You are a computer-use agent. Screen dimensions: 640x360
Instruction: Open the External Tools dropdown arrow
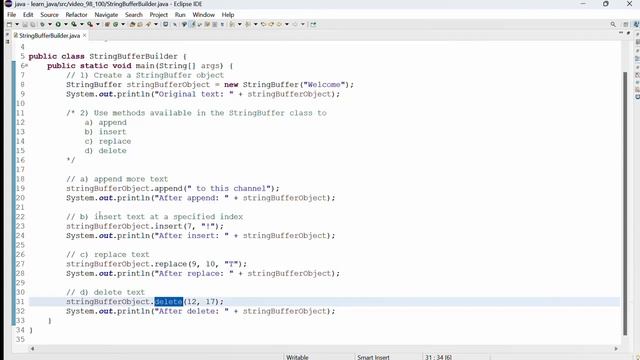(x=98, y=24)
